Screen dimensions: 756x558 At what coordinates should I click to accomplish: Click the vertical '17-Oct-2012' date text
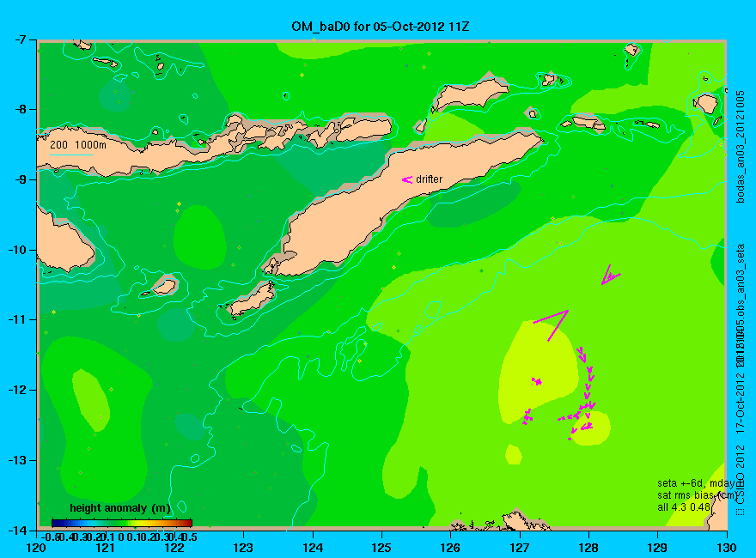pos(741,402)
